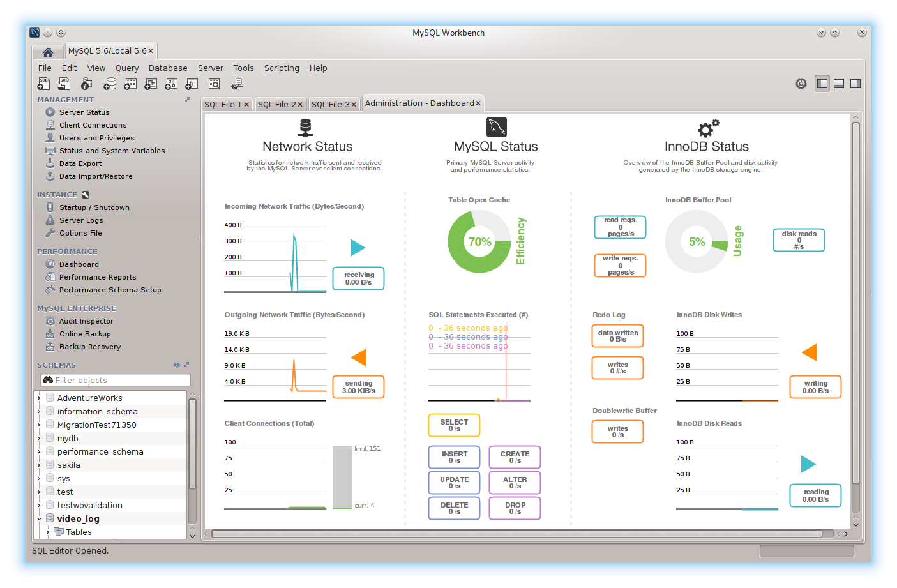Screen dimensions: 897x588
Task: Collapse the video_log schema
Action: (x=40, y=519)
